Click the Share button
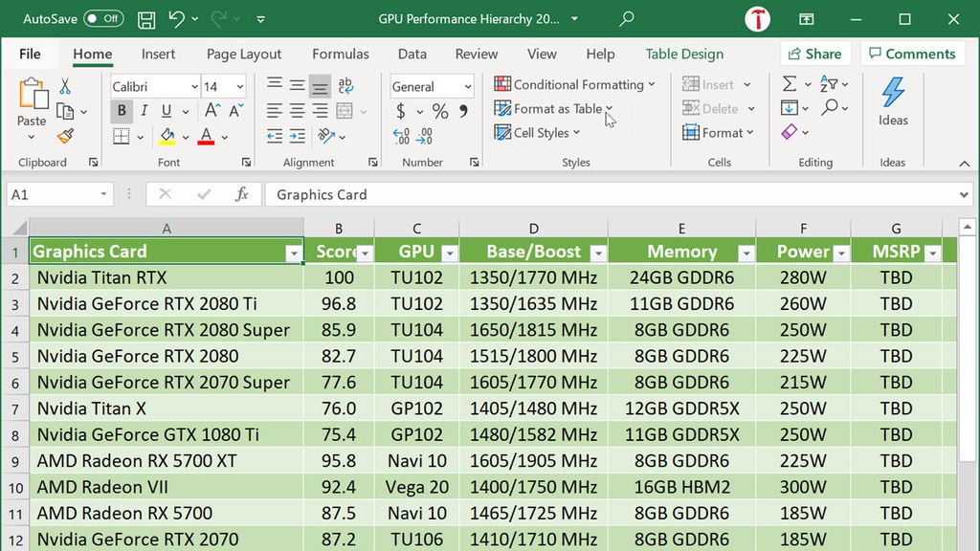The height and width of the screenshot is (551, 980). [815, 53]
